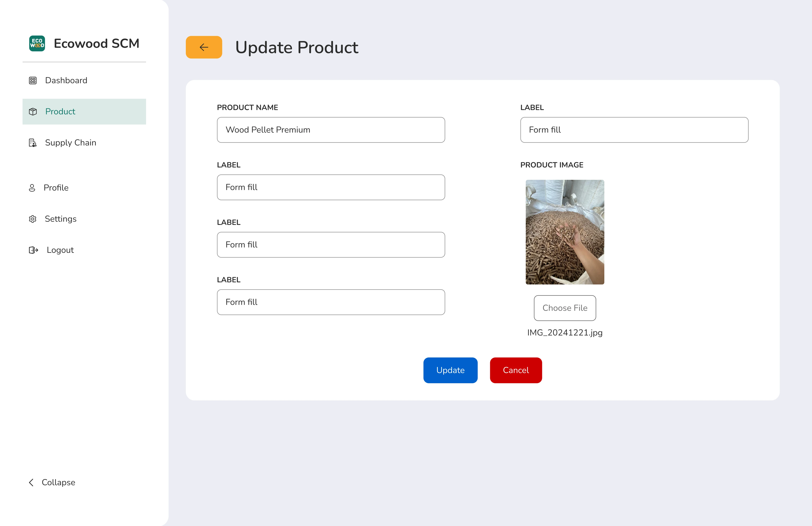Open the Dashboard menu item

[66, 81]
